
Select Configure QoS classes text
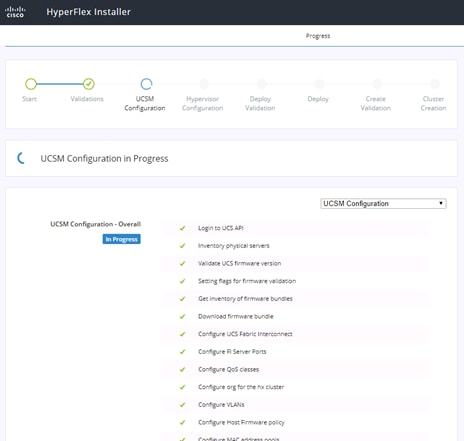pyautogui.click(x=228, y=370)
